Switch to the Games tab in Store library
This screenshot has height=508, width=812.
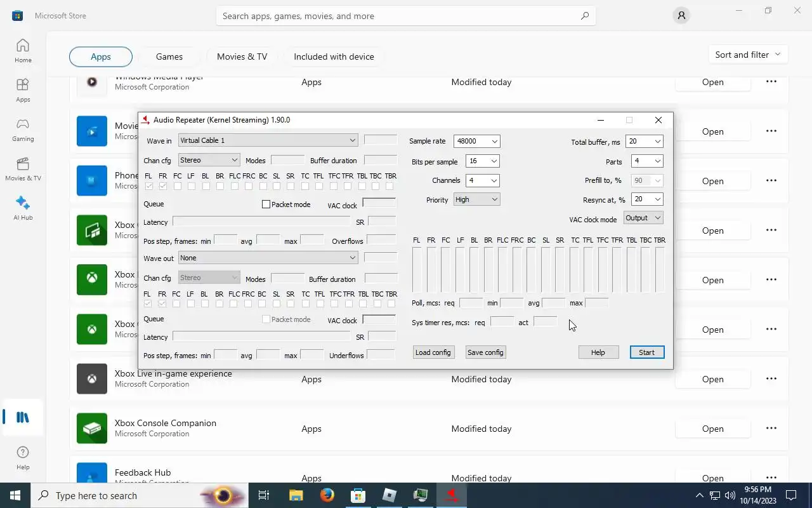point(169,57)
